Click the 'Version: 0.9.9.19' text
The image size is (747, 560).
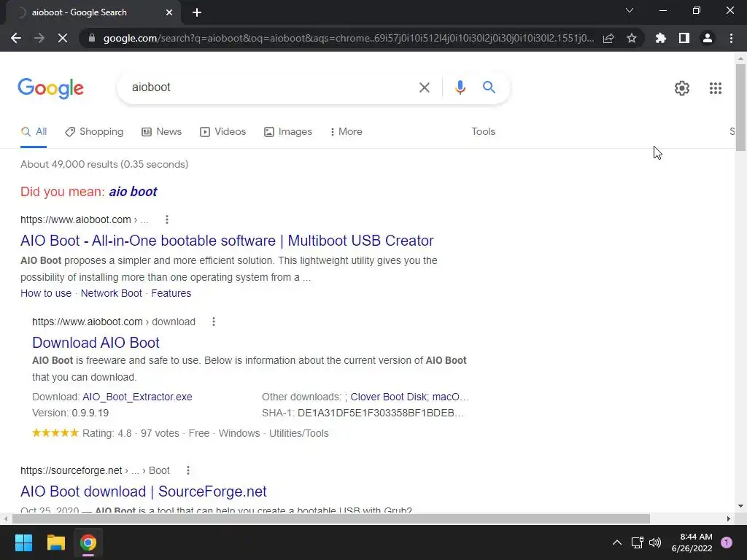pyautogui.click(x=71, y=413)
